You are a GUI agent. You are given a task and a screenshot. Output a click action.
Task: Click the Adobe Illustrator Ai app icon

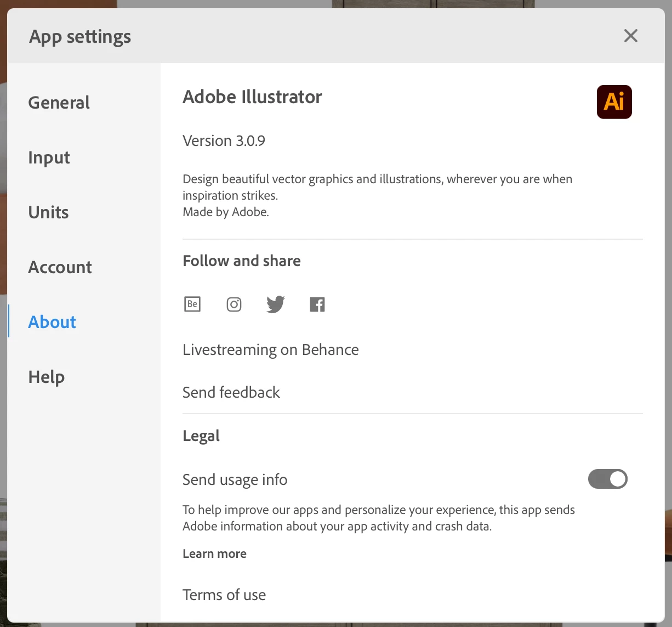coord(614,102)
